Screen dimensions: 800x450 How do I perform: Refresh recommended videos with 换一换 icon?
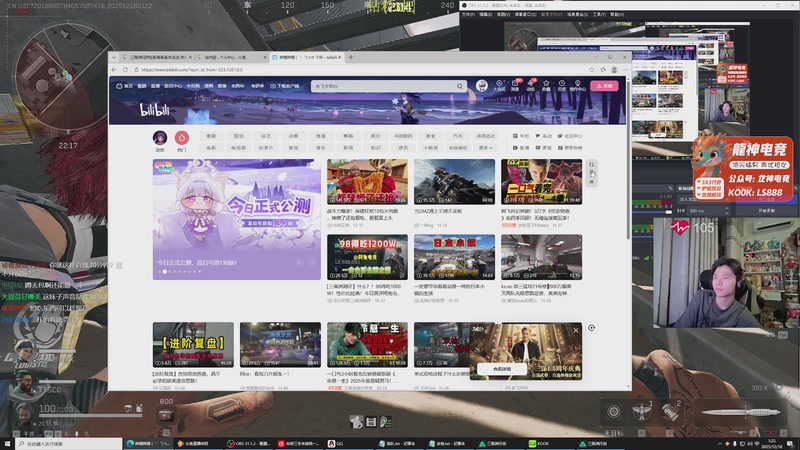pyautogui.click(x=591, y=173)
